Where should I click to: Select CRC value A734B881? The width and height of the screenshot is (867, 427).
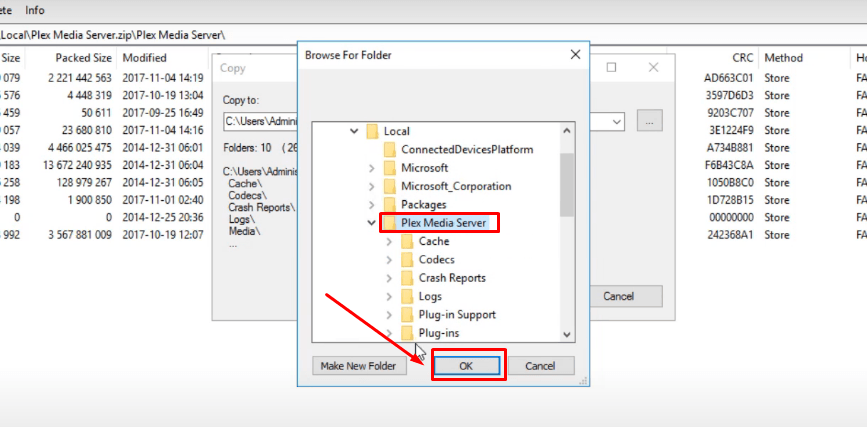[730, 148]
